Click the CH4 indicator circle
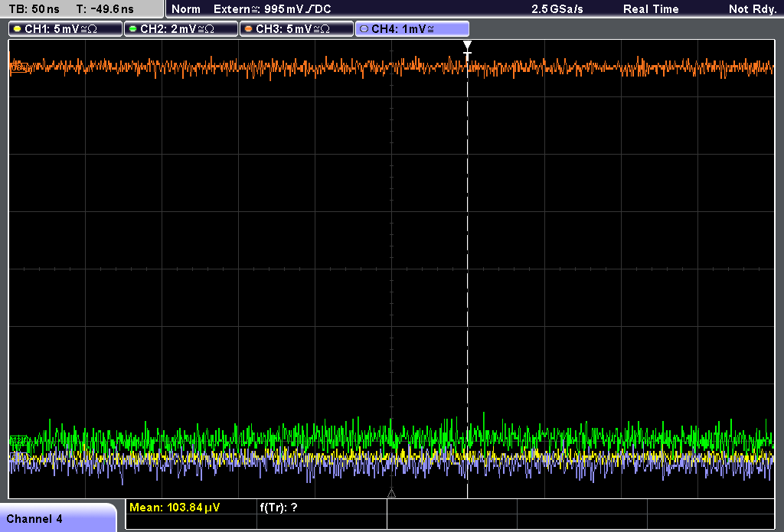This screenshot has height=532, width=784. pos(364,29)
